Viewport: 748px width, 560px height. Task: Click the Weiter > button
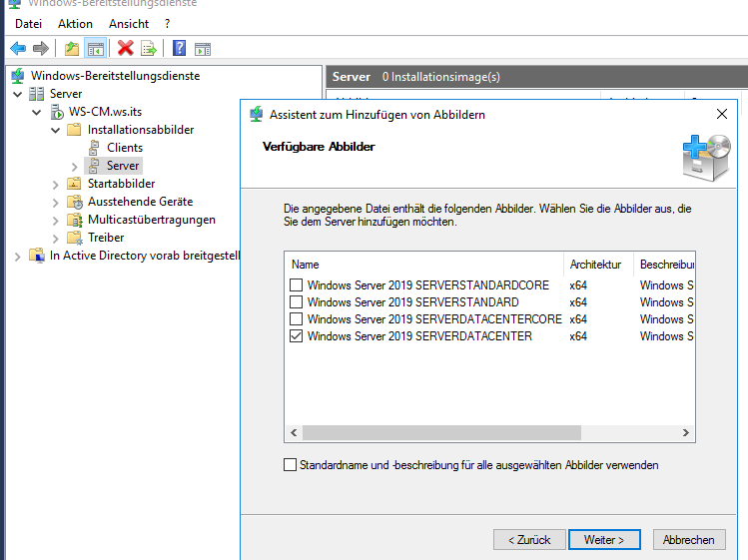pos(604,539)
